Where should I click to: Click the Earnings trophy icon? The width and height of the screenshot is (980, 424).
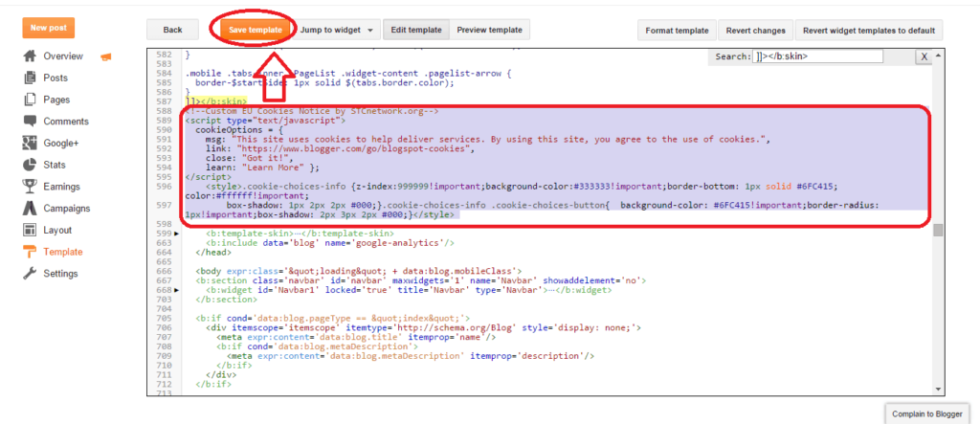click(x=30, y=187)
